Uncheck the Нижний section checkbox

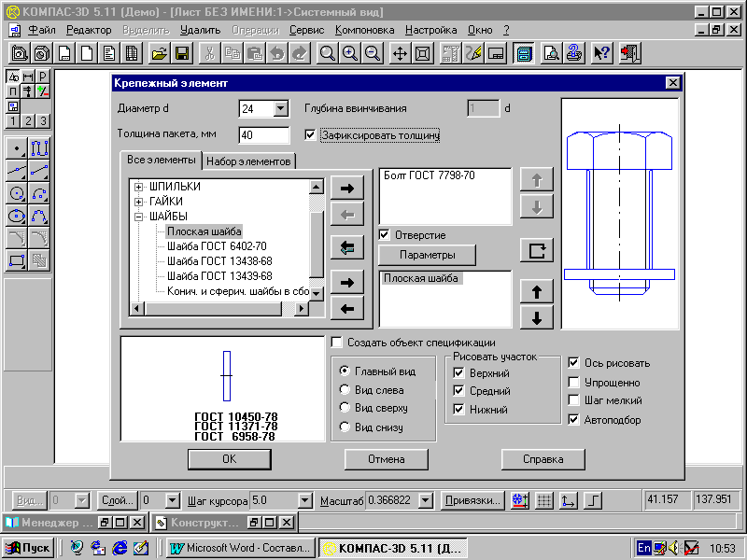[x=458, y=409]
